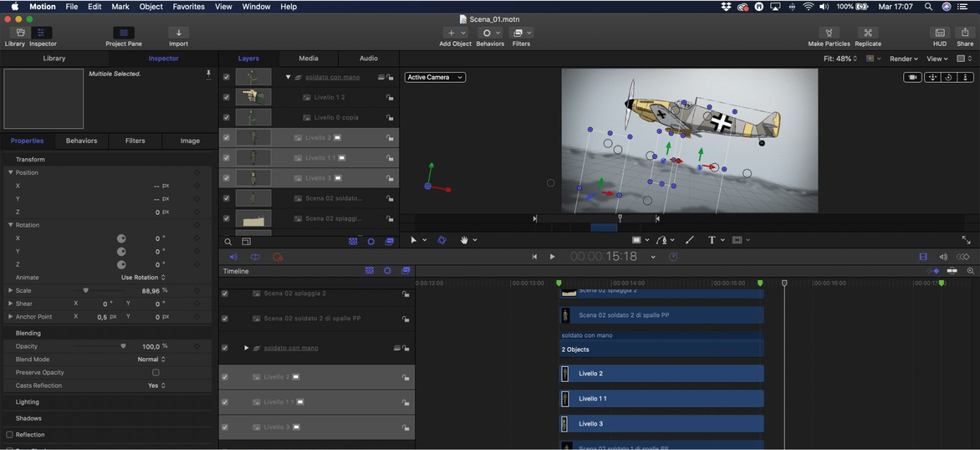Select the Text tool
980x450 pixels.
[711, 240]
